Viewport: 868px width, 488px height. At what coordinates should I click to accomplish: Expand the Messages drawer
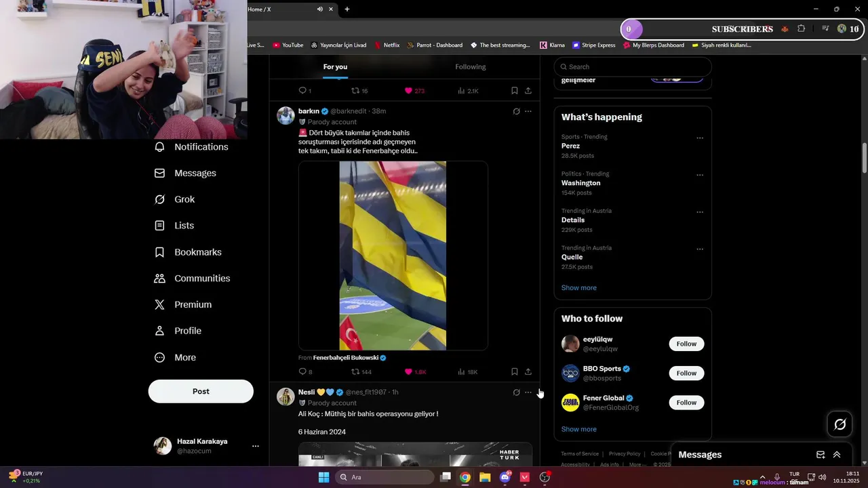(x=837, y=455)
